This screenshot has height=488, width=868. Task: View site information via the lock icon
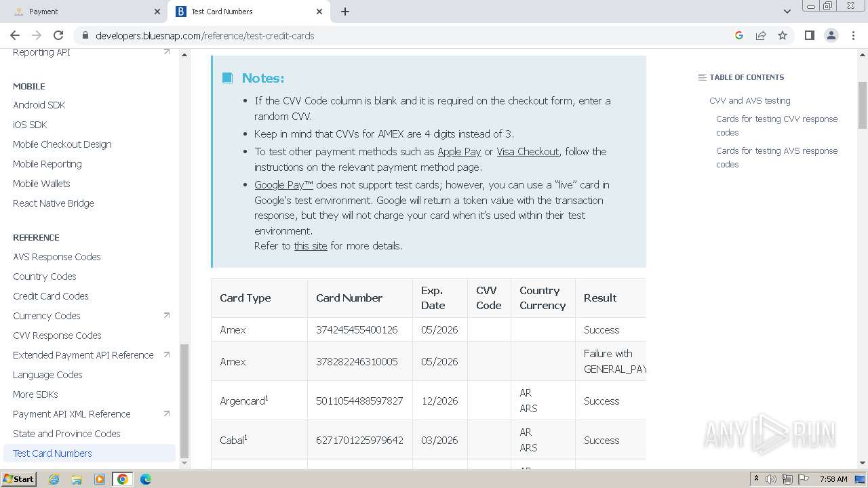click(85, 35)
